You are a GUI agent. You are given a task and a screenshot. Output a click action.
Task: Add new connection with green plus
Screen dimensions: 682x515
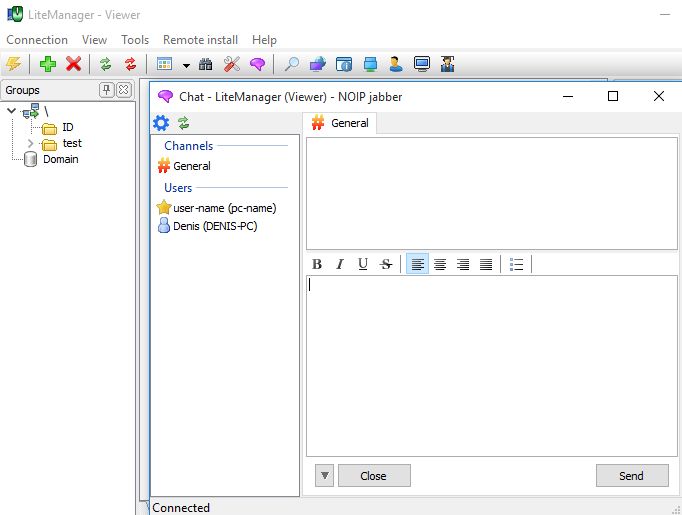[x=48, y=64]
